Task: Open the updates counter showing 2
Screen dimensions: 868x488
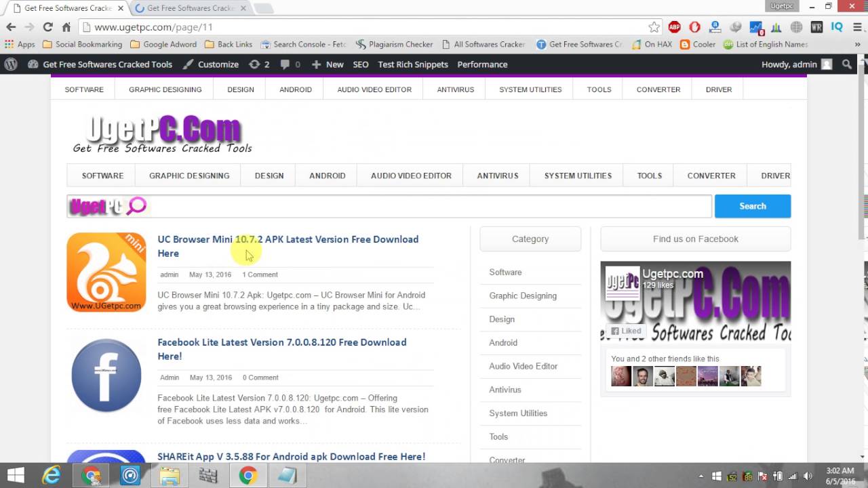Action: 259,64
